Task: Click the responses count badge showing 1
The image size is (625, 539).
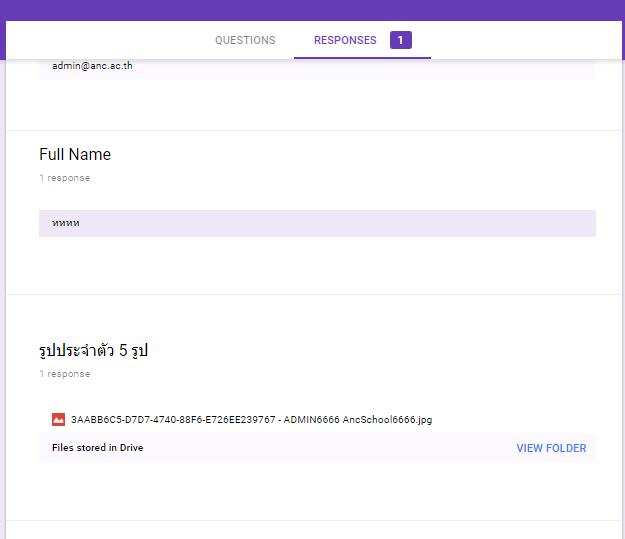Action: [401, 40]
